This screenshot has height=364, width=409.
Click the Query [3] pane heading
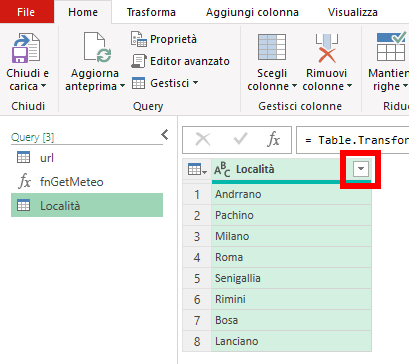(32, 137)
